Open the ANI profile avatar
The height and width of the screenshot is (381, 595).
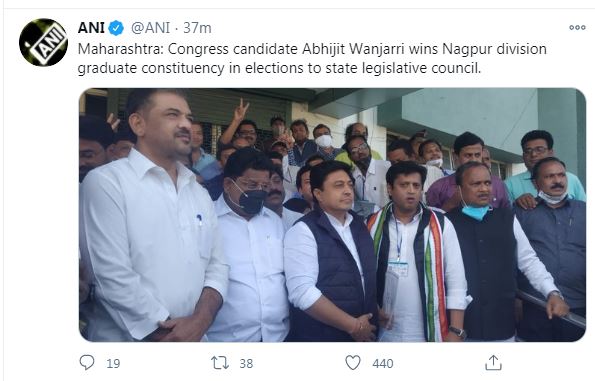(x=43, y=42)
